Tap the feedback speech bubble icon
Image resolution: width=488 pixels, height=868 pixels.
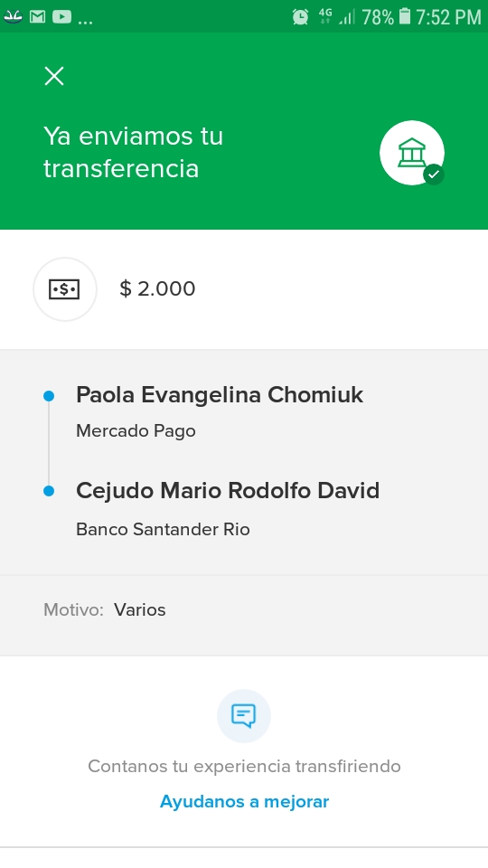243,716
